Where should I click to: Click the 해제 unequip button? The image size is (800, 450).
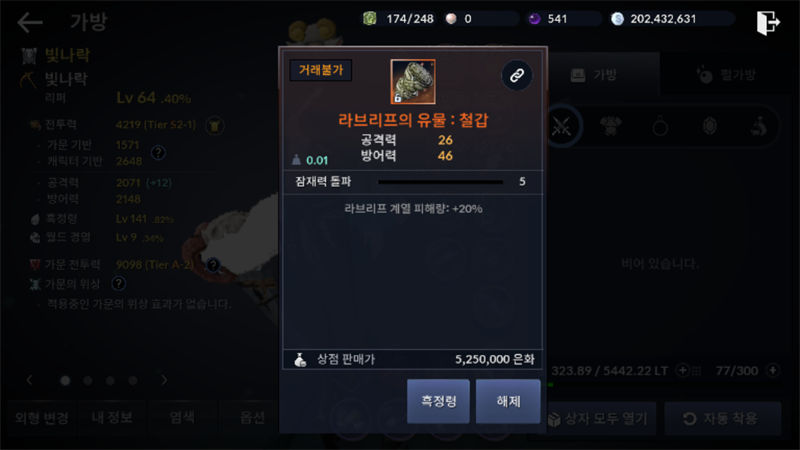tap(508, 402)
